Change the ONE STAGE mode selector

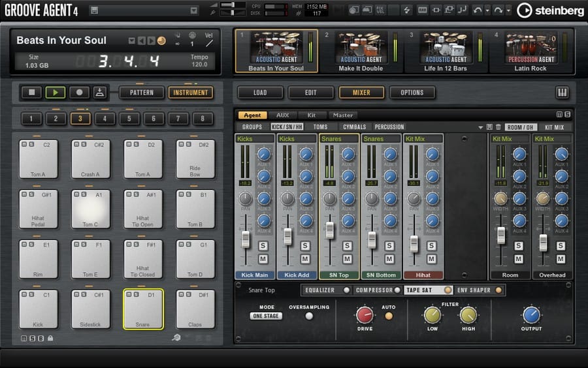tap(266, 316)
